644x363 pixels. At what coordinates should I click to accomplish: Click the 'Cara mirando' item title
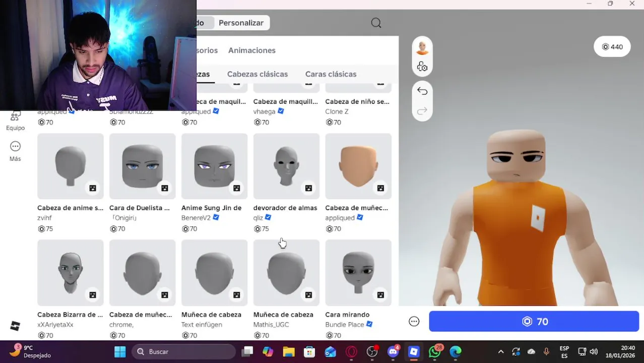[347, 315]
